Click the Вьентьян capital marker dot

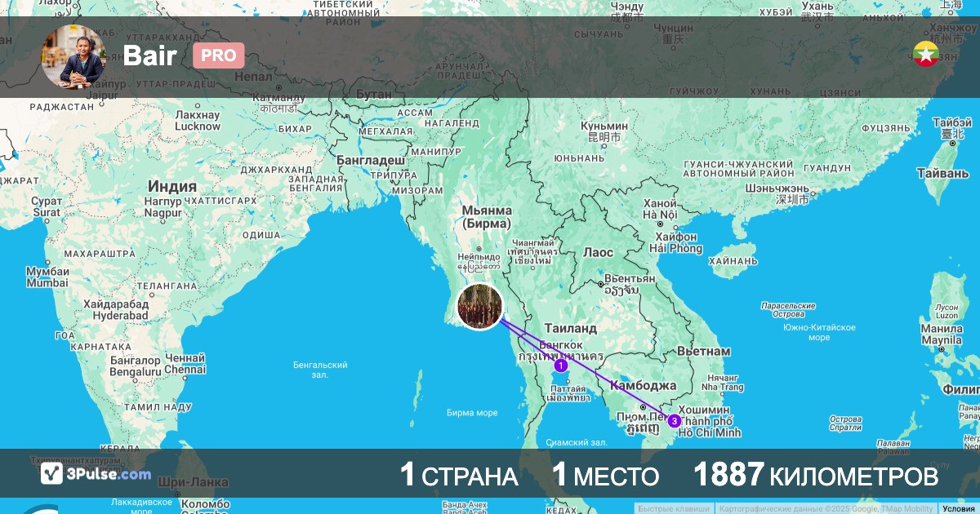pyautogui.click(x=600, y=284)
